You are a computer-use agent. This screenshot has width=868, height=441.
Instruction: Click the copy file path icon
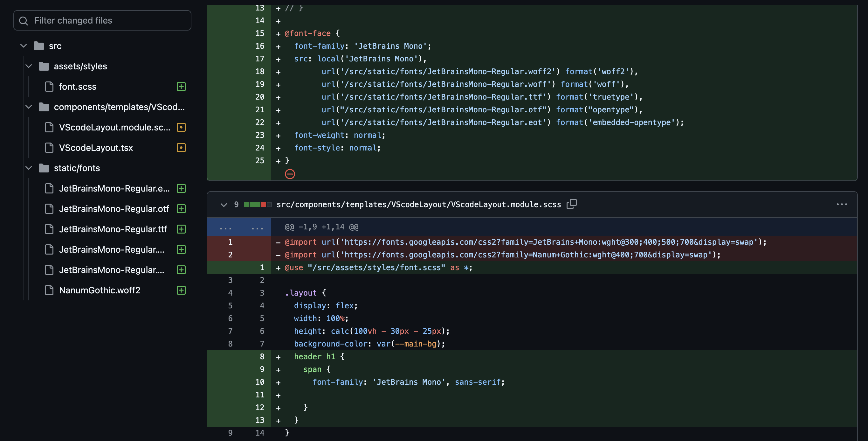[x=571, y=204]
